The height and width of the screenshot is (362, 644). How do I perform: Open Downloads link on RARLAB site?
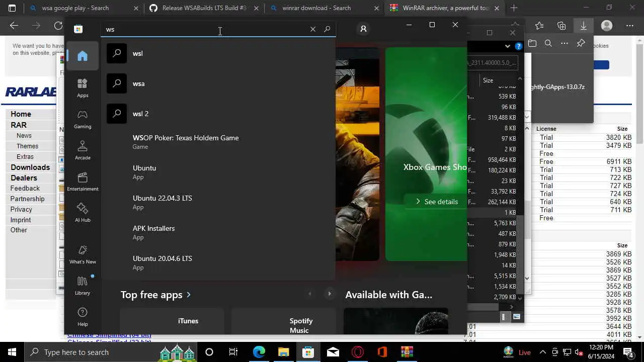coord(30,167)
